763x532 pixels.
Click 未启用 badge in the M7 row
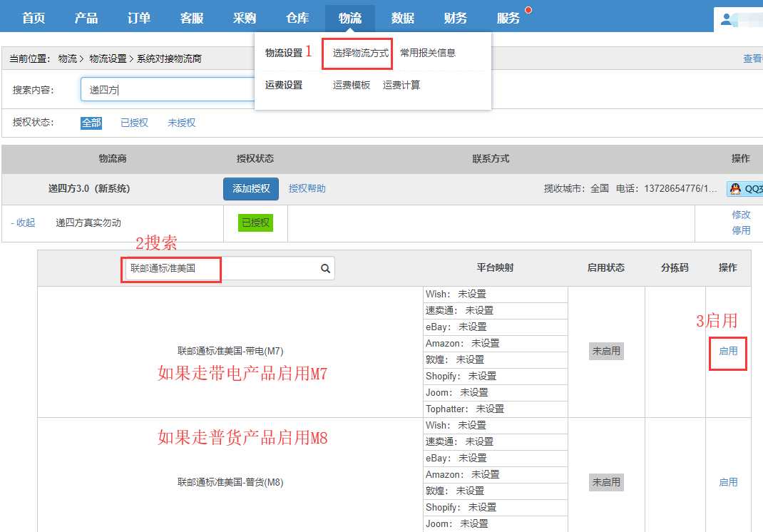tap(606, 351)
